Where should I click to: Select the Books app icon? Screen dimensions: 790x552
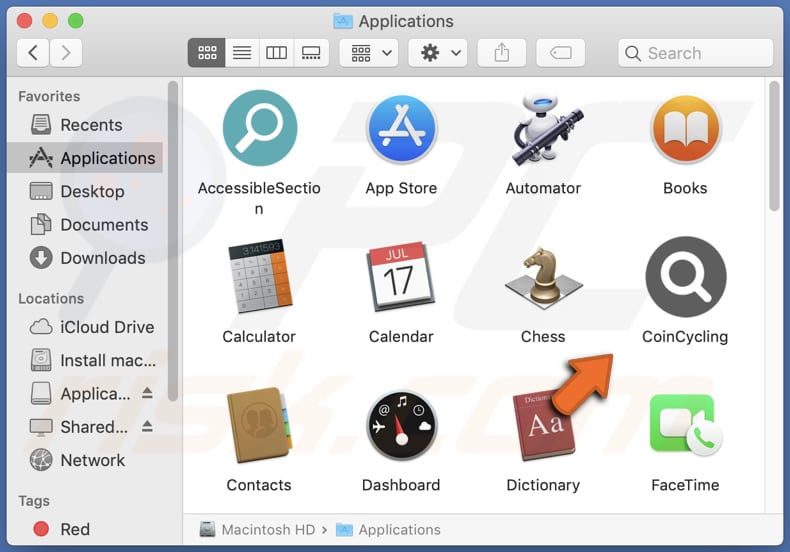tap(685, 129)
